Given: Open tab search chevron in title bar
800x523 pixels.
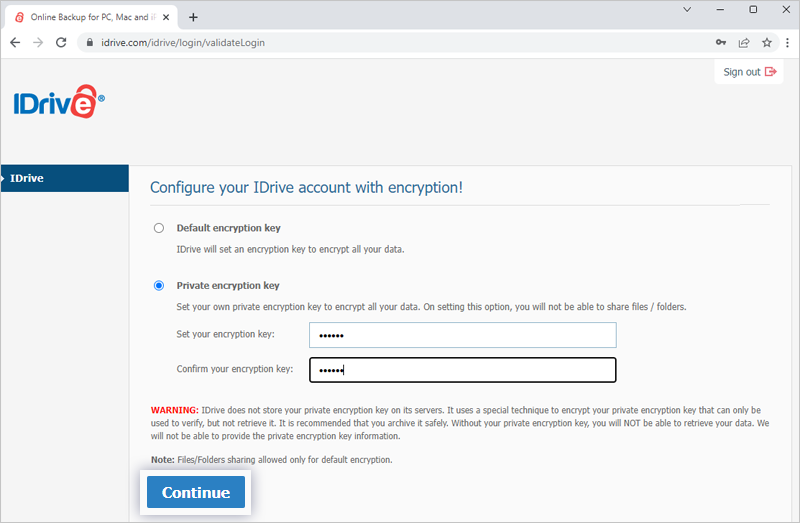Looking at the screenshot, I should [x=687, y=9].
